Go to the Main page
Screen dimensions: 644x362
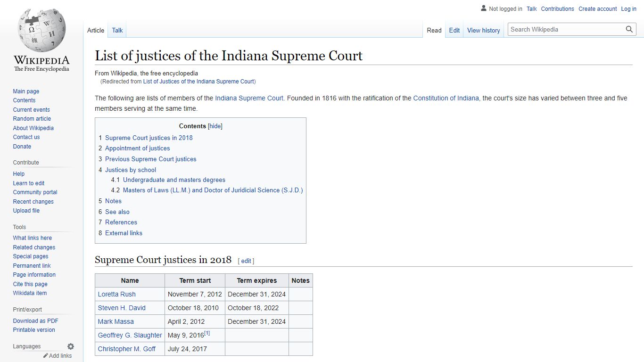26,91
